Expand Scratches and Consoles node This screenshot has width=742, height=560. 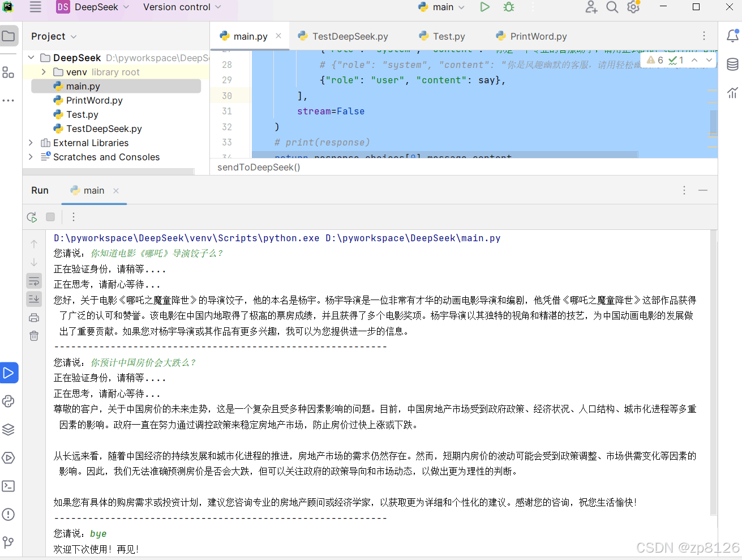[x=31, y=157]
